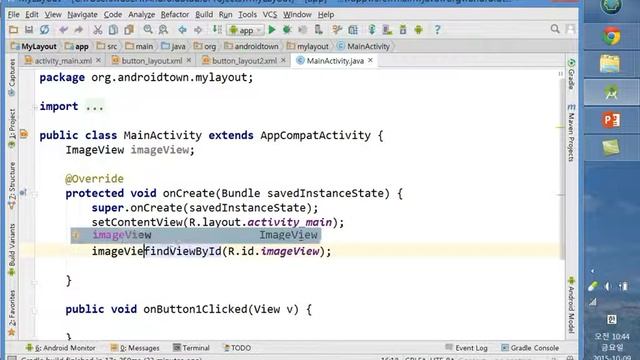Open the Analyze menu
Viewport: 640px width, 360px height.
(142, 14)
